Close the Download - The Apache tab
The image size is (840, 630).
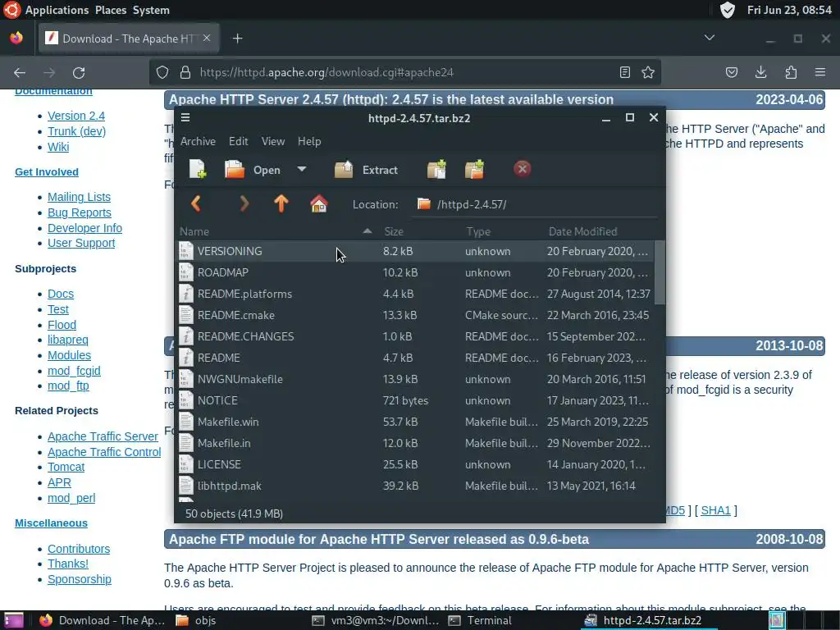[207, 38]
